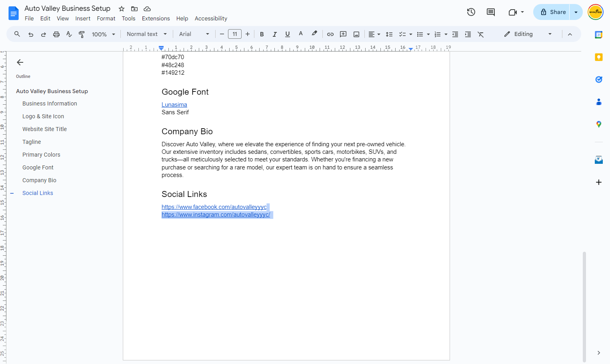Open text color picker
Image resolution: width=610 pixels, height=364 pixels.
click(301, 34)
